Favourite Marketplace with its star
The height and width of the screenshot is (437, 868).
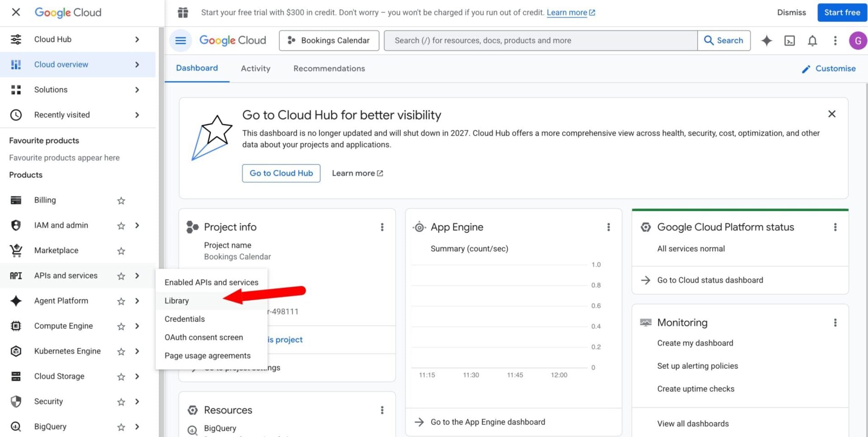pyautogui.click(x=121, y=251)
